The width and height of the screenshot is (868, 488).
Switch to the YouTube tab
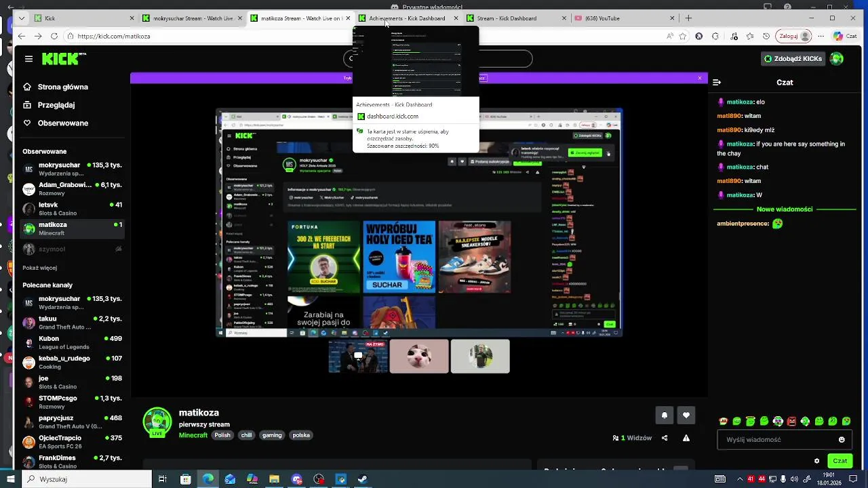point(624,18)
